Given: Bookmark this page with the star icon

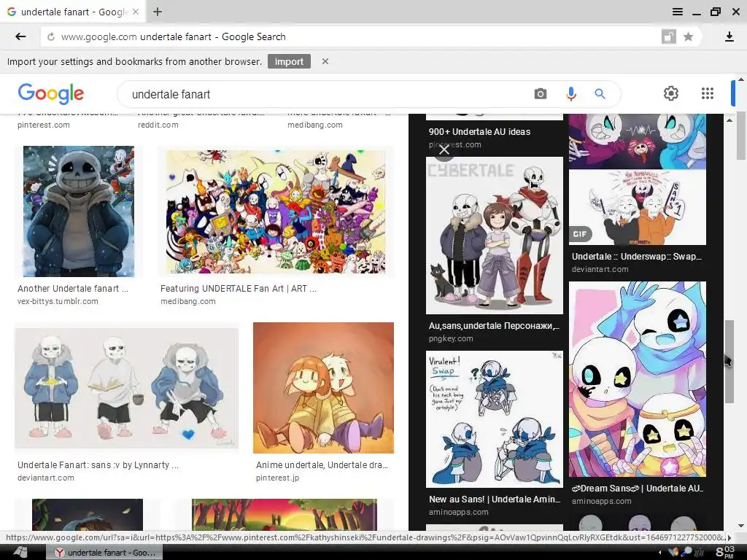Looking at the screenshot, I should 689,36.
